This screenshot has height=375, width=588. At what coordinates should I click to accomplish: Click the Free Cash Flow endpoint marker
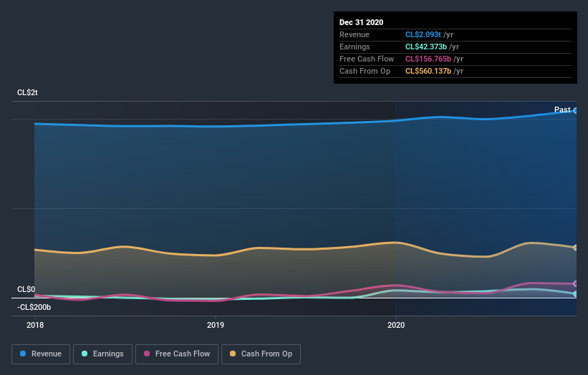(x=576, y=283)
